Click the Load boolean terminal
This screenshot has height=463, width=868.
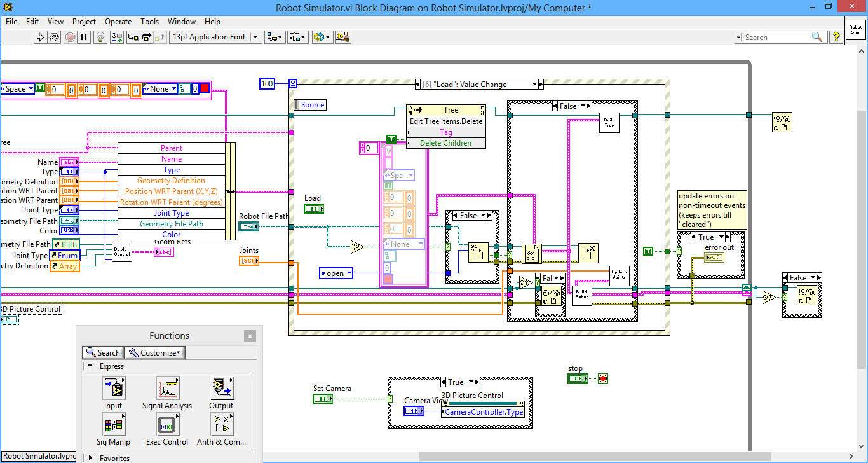tap(314, 208)
